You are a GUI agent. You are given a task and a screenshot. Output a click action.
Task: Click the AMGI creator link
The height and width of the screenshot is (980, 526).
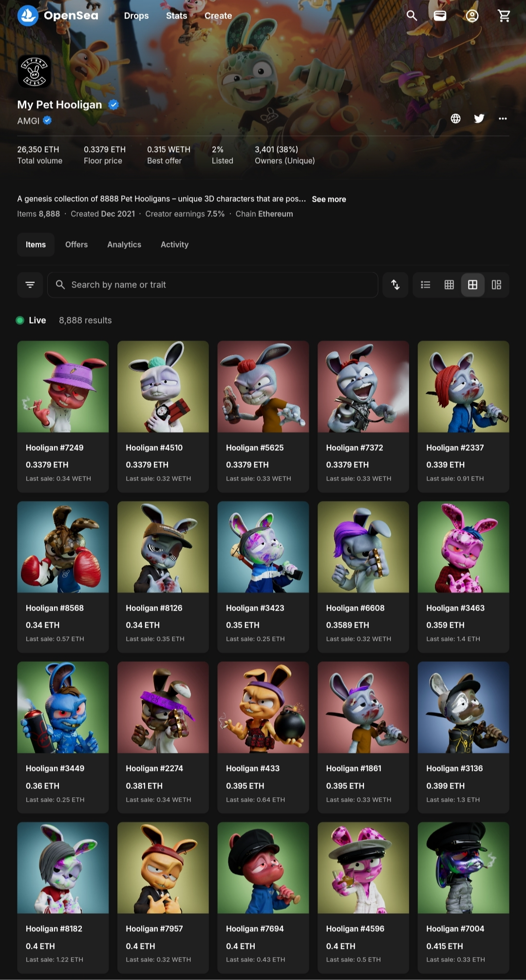click(x=28, y=121)
